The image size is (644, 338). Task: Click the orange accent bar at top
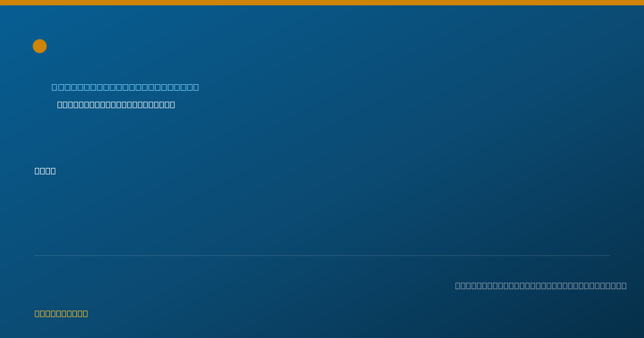pos(322,3)
